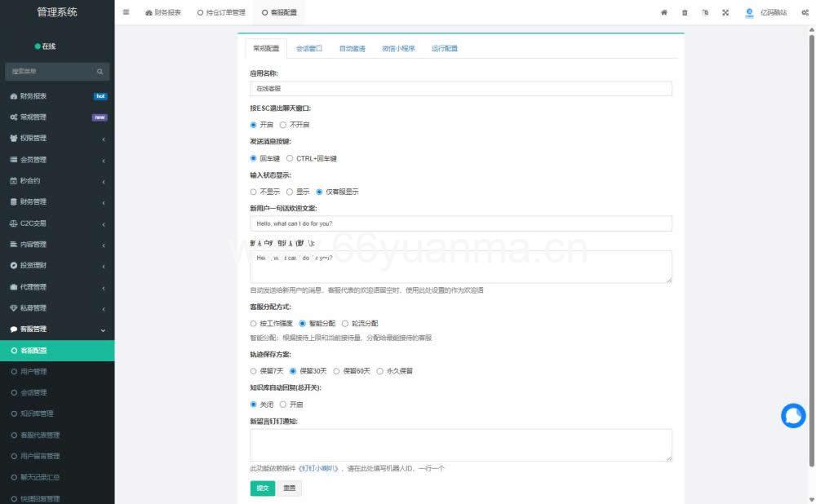Image resolution: width=816 pixels, height=504 pixels.
Task: Click the balance scale icon beside C2C交易
Action: click(14, 223)
